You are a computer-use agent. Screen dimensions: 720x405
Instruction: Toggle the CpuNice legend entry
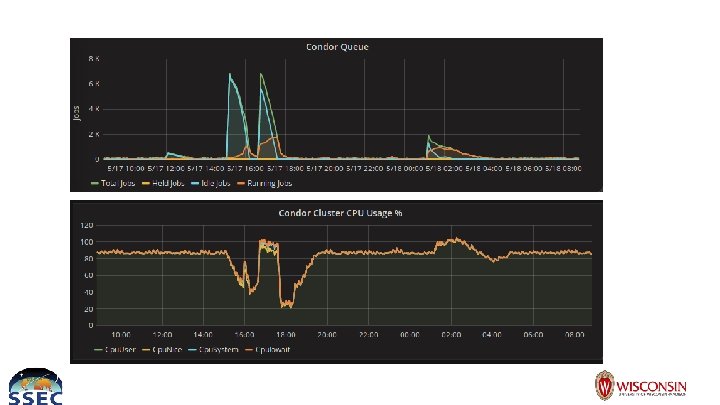coord(162,349)
